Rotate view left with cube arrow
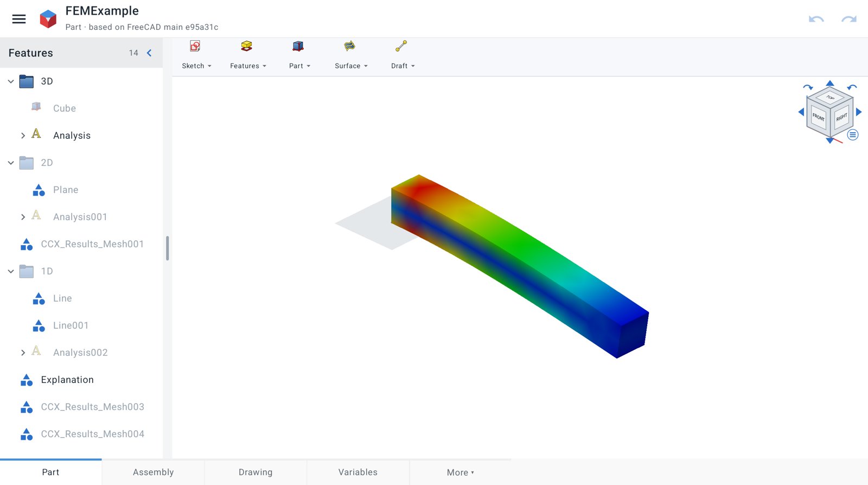 point(801,112)
